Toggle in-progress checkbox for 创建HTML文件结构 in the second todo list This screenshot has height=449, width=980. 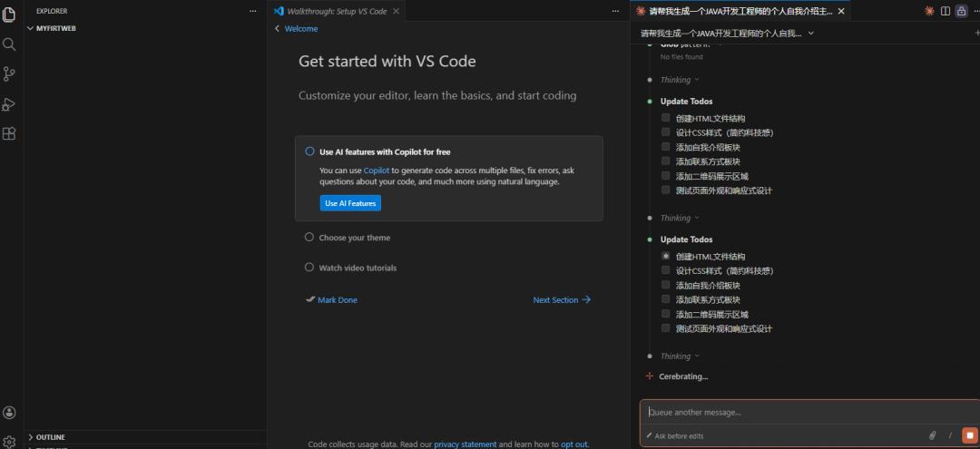[666, 256]
